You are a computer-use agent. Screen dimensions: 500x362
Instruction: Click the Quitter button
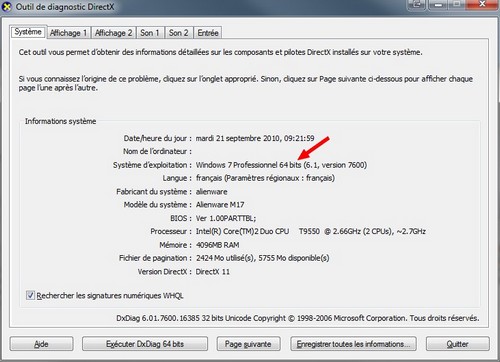[x=458, y=344]
